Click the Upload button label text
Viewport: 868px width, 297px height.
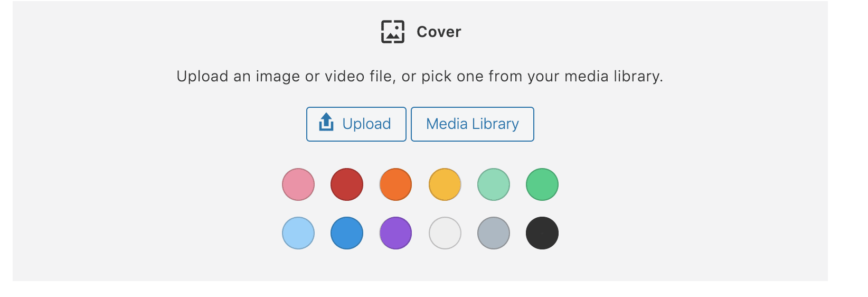[366, 124]
